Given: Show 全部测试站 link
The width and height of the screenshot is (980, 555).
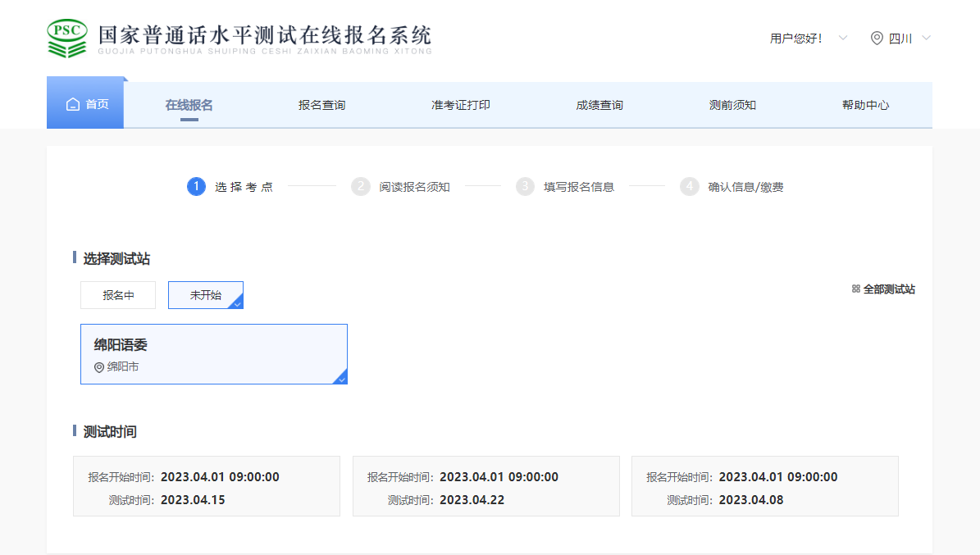Looking at the screenshot, I should tap(889, 289).
